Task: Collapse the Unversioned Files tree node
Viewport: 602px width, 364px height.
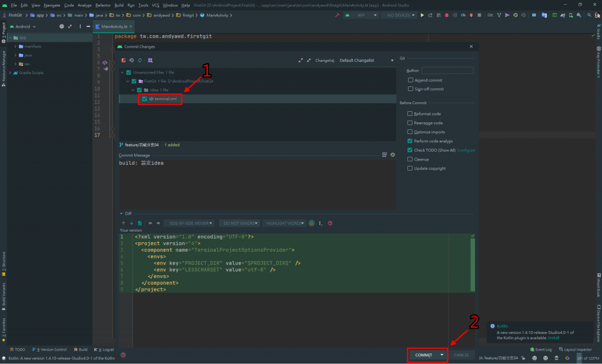Action: pos(122,72)
